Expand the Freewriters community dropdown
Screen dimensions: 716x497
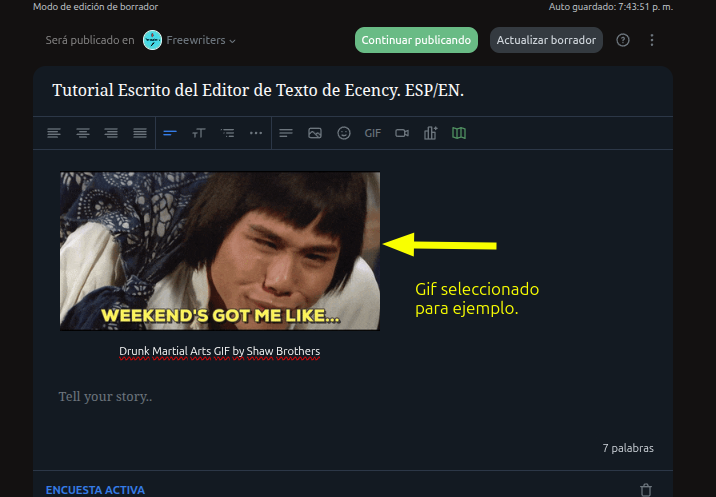tap(201, 40)
